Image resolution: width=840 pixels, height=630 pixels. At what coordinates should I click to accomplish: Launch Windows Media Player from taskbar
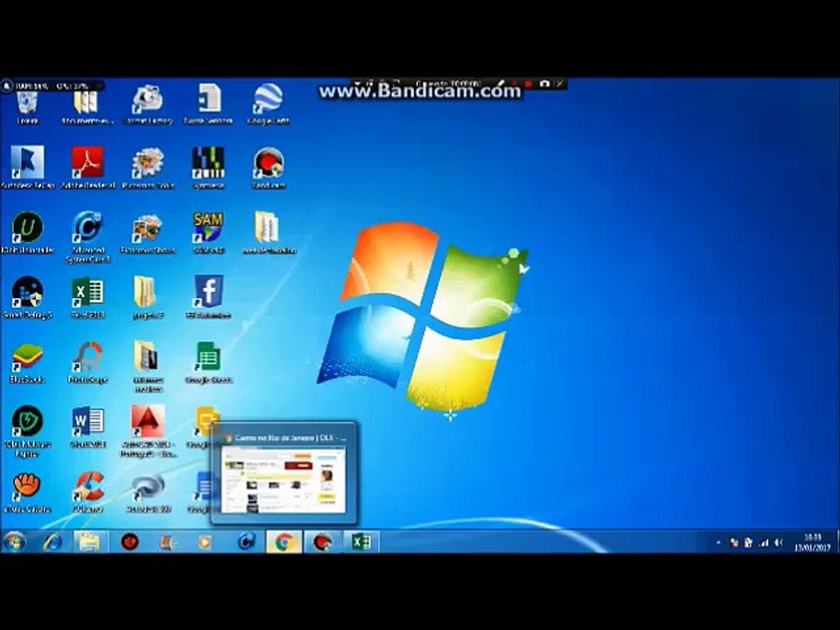(204, 542)
